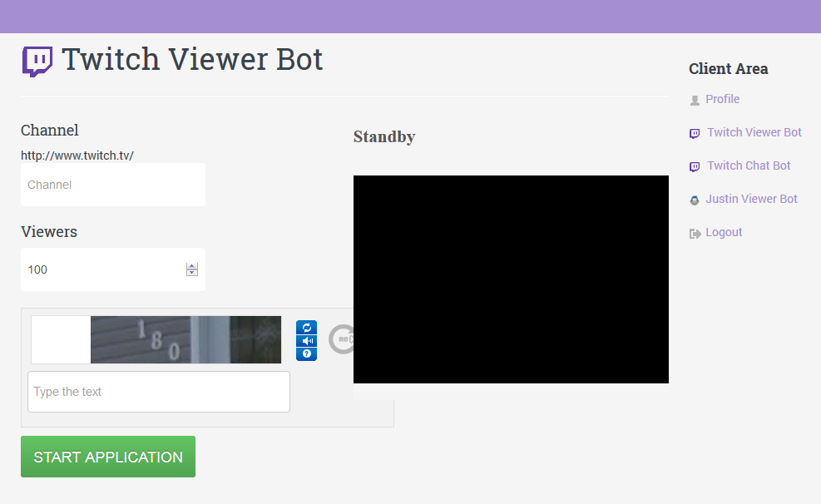The width and height of the screenshot is (821, 504).
Task: Click the door icon beside Logout
Action: point(695,233)
